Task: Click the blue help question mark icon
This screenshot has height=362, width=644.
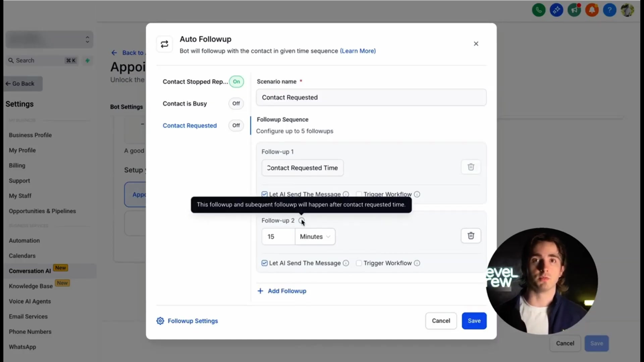Action: pos(610,10)
